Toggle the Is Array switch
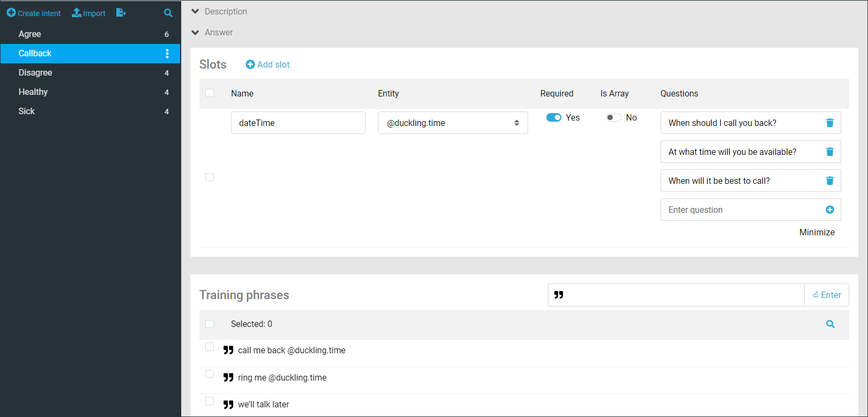 [x=613, y=117]
